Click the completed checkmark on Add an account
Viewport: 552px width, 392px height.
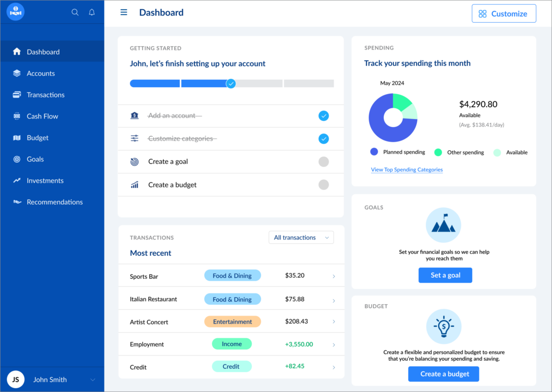[x=323, y=115]
